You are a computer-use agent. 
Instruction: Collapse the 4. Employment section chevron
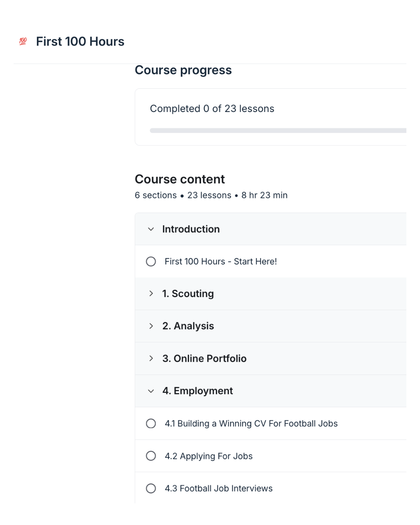[x=151, y=391]
